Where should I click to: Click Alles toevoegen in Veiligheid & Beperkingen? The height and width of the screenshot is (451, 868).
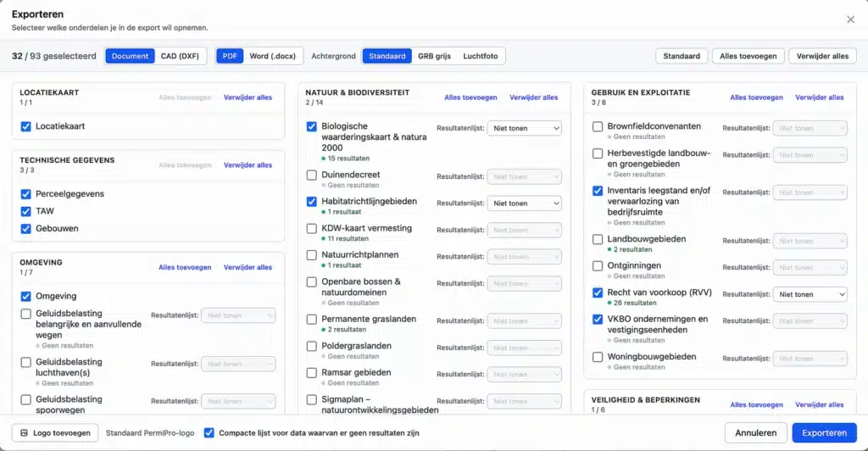(756, 405)
